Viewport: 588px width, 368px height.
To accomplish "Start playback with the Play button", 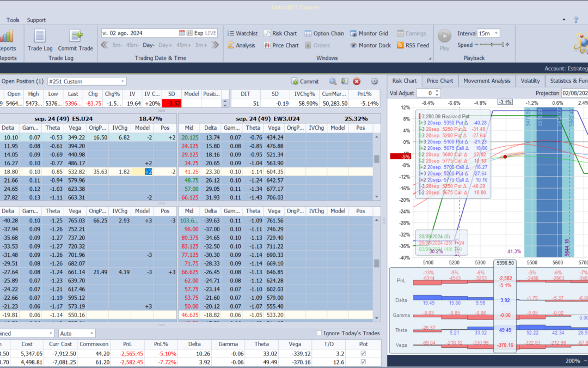I will pos(444,40).
